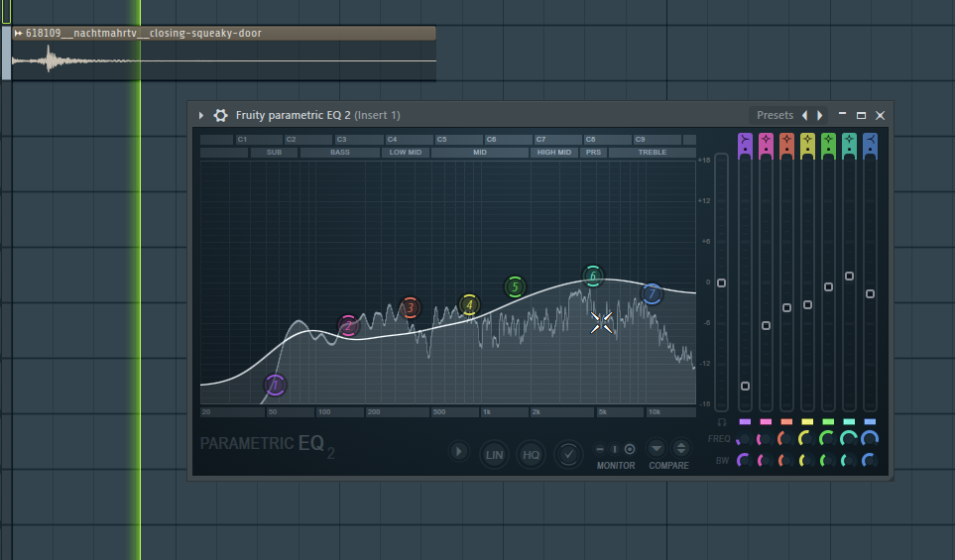This screenshot has height=560, width=955.
Task: Click green band 5 BW knob
Action: [x=828, y=460]
